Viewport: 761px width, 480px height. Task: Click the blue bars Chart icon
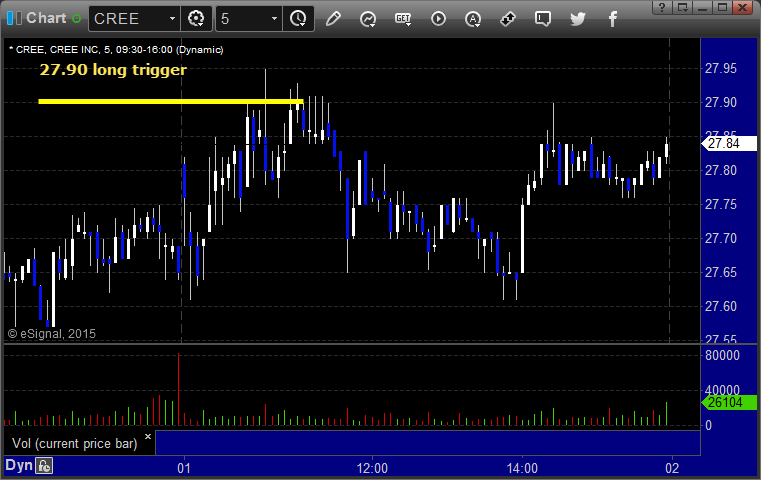pyautogui.click(x=14, y=18)
